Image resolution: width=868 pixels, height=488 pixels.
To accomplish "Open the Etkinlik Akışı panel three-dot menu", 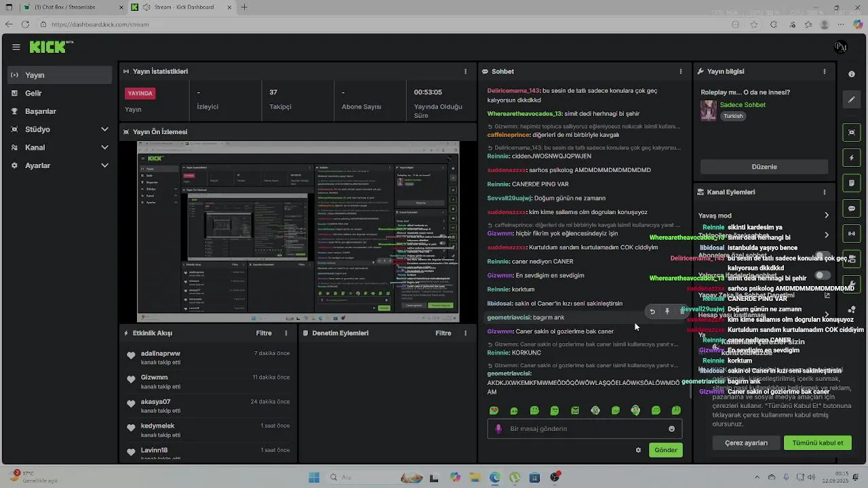I will point(286,333).
